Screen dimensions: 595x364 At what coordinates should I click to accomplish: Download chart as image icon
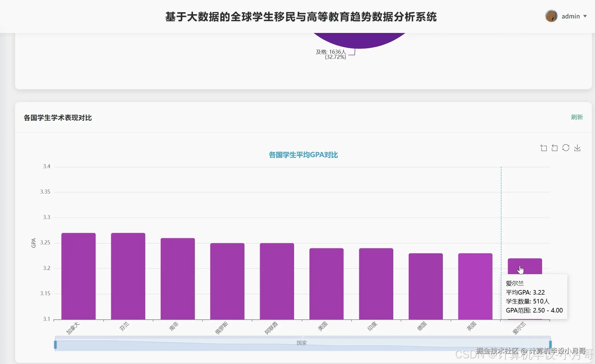point(577,148)
